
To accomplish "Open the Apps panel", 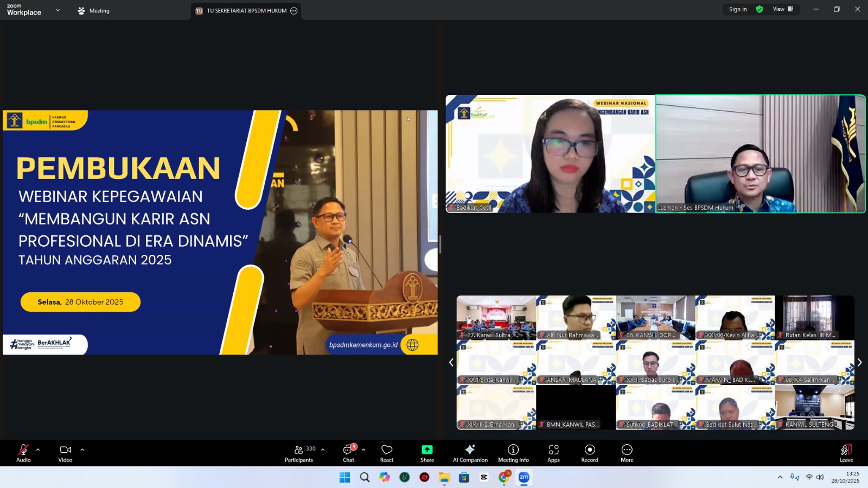I will coord(553,453).
